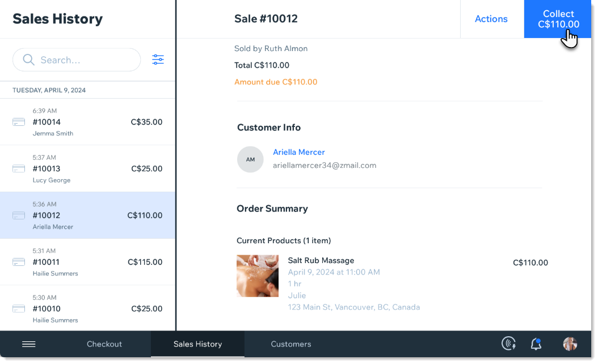Select sale #10010 by Hailie Summers
The height and width of the screenshot is (364, 598).
click(x=87, y=308)
